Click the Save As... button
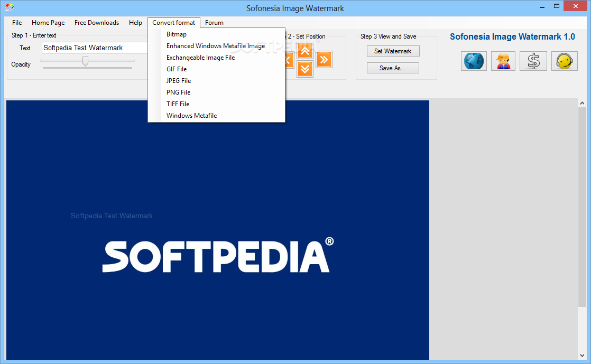Image resolution: width=591 pixels, height=364 pixels. pos(393,68)
